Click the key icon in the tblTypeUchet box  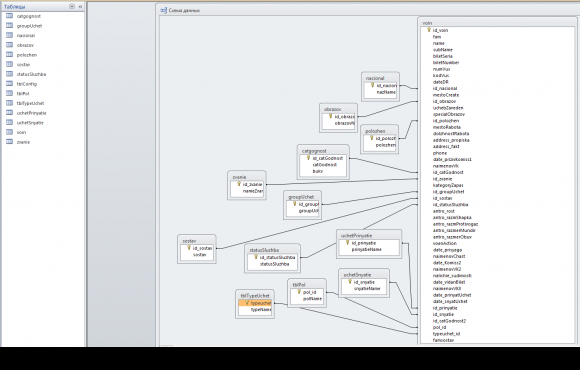(x=247, y=303)
